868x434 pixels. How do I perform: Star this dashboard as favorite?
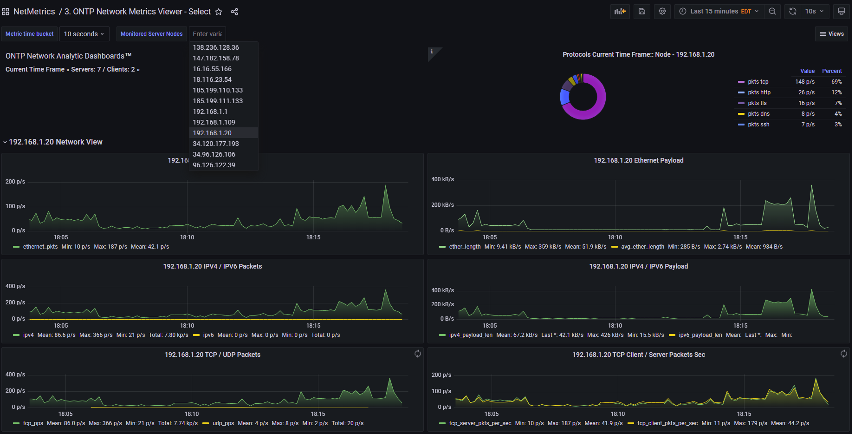pos(219,12)
